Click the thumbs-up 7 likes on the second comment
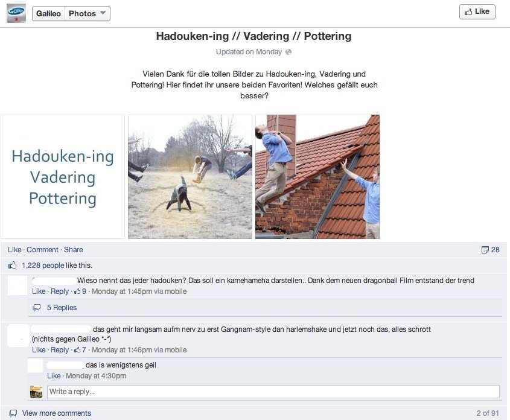Screen dimensions: 510x420 pos(80,350)
